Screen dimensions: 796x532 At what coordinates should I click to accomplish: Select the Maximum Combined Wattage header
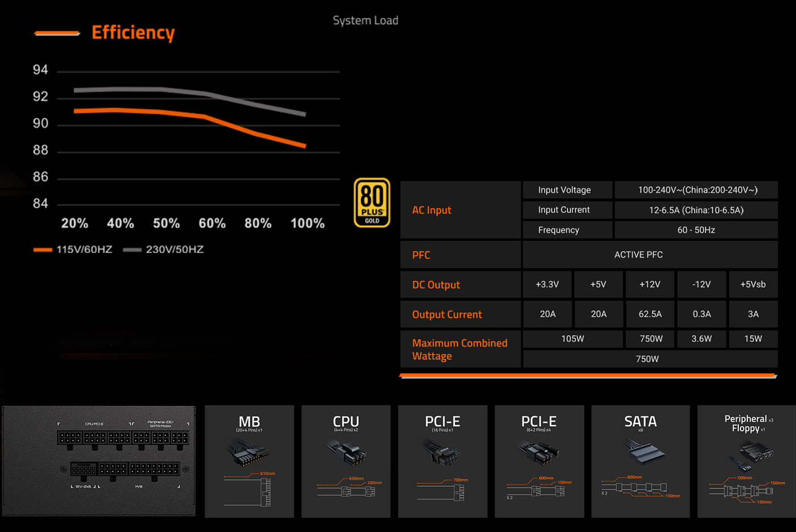(460, 349)
